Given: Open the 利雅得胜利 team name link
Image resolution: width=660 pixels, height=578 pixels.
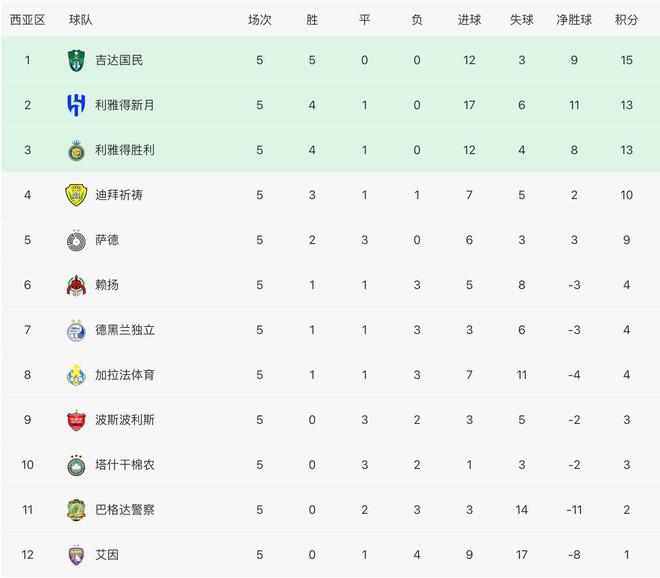Looking at the screenshot, I should (125, 150).
